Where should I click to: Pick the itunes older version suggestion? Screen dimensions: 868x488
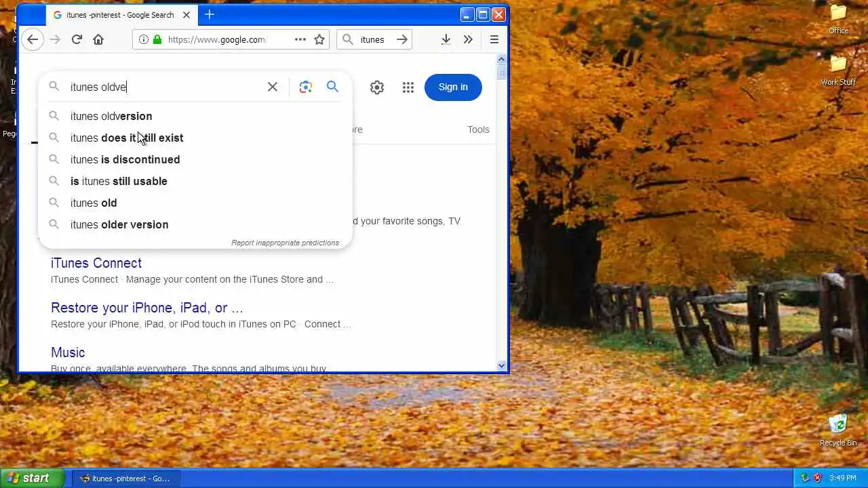[195, 224]
